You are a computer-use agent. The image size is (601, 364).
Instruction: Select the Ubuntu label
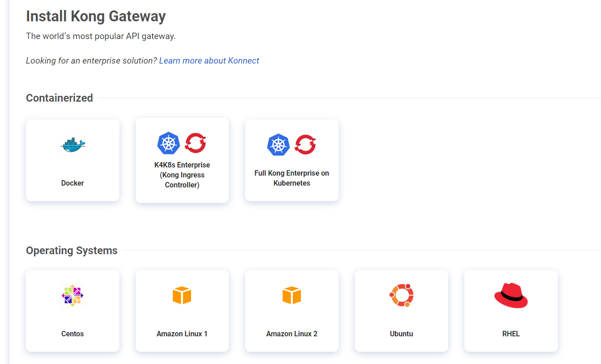(401, 334)
